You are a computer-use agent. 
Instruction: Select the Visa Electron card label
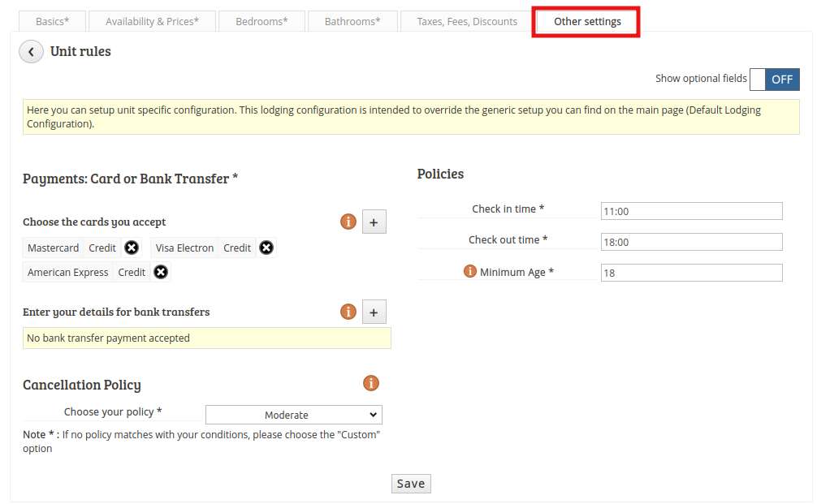coord(184,248)
